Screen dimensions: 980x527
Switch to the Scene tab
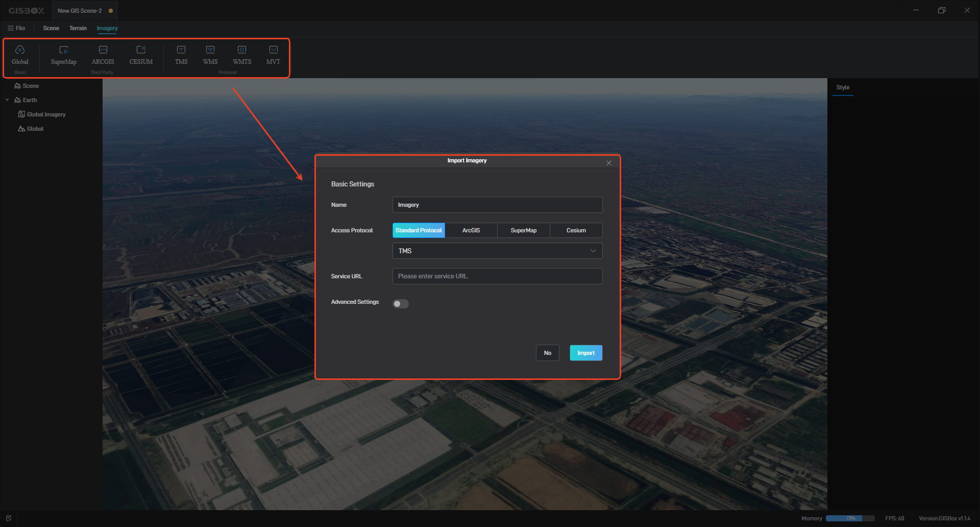[51, 28]
